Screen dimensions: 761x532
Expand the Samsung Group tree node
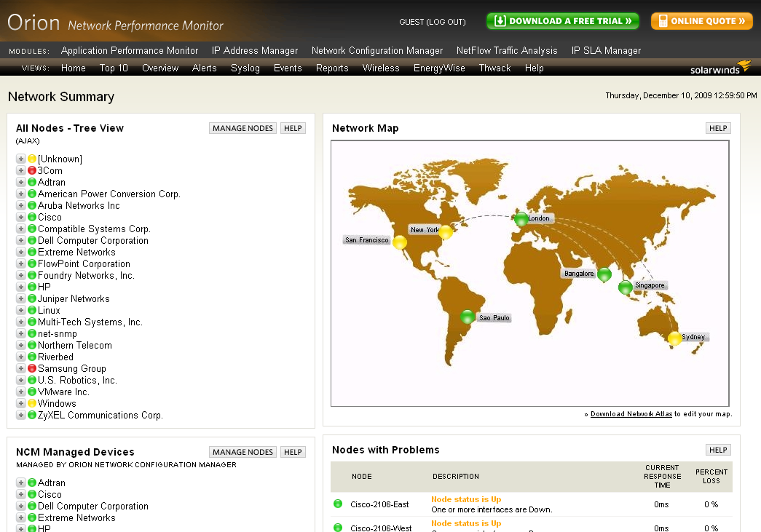tap(21, 368)
